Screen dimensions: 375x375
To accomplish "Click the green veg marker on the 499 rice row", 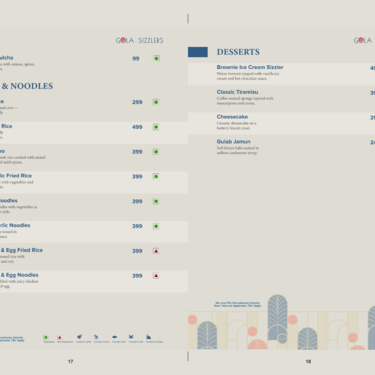I will click(x=156, y=127).
